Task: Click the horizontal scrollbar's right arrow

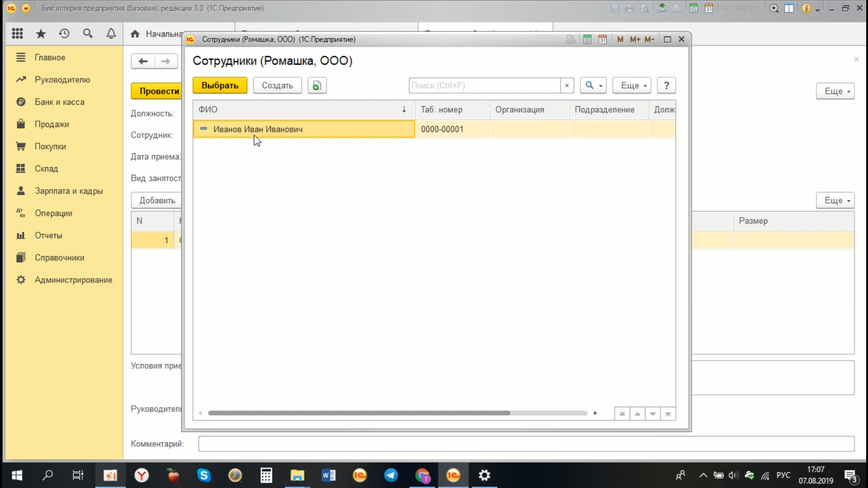Action: coord(595,413)
